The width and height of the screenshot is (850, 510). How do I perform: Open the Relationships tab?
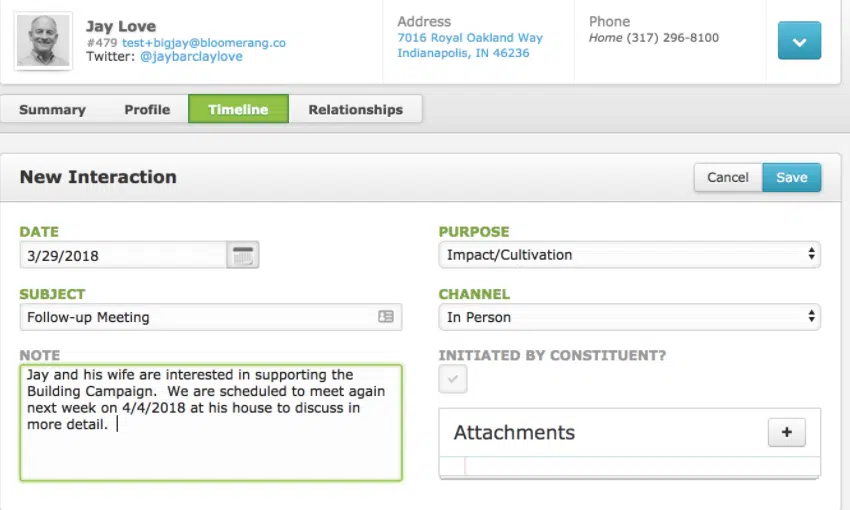(355, 110)
